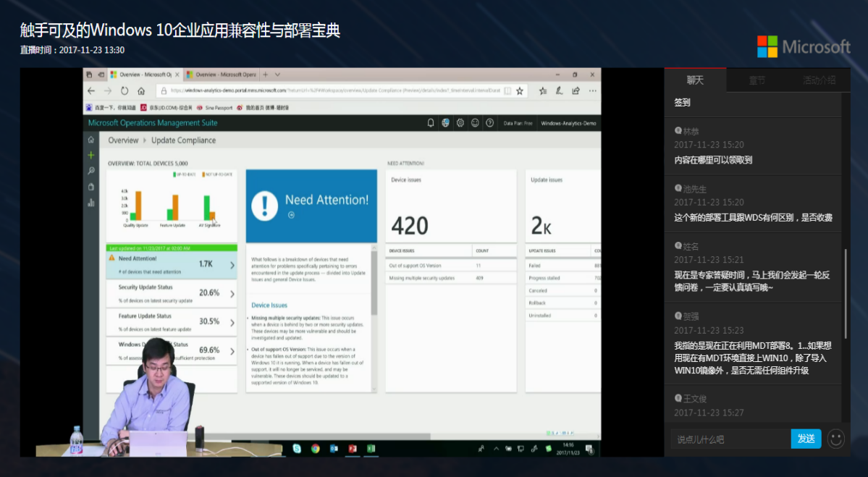868x477 pixels.
Task: Click the help question mark icon
Action: (490, 123)
